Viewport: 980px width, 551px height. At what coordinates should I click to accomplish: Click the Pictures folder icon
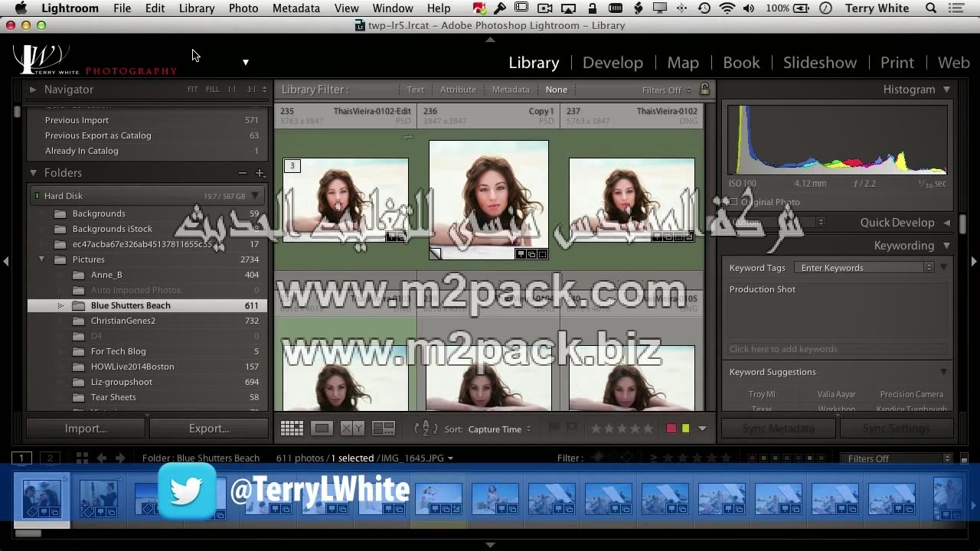(60, 259)
